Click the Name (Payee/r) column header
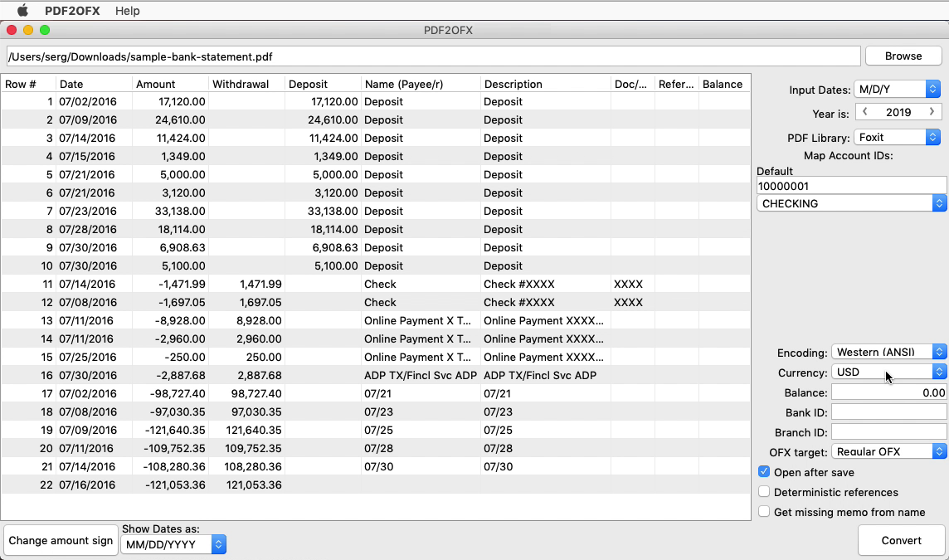The height and width of the screenshot is (560, 949). coord(421,84)
